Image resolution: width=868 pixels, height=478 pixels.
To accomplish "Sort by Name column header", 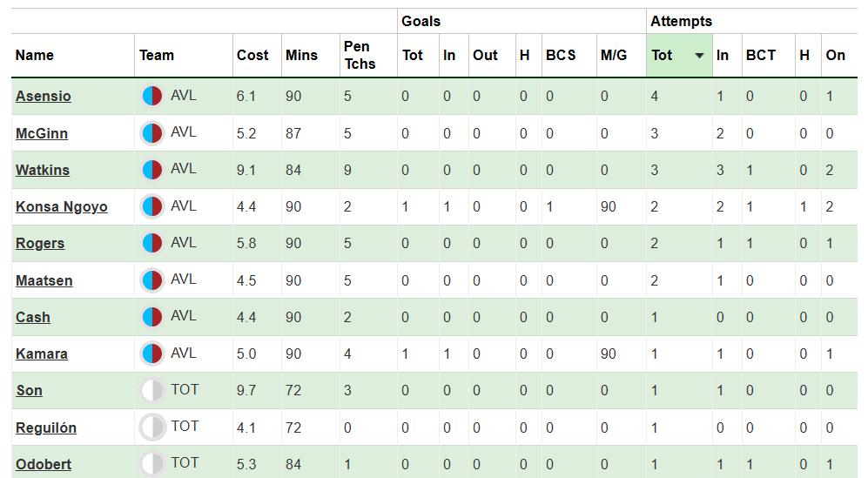I will click(x=35, y=56).
